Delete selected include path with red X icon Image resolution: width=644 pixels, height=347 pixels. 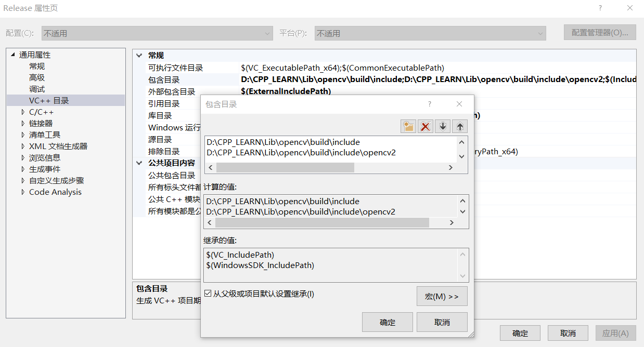point(425,126)
